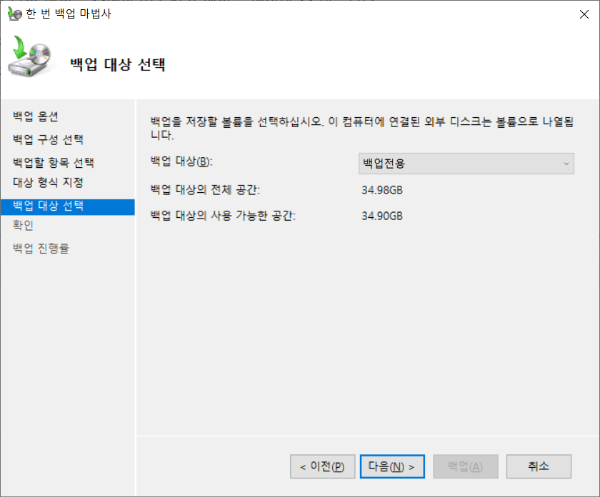Click the 확인 step in sidebar

point(23,225)
